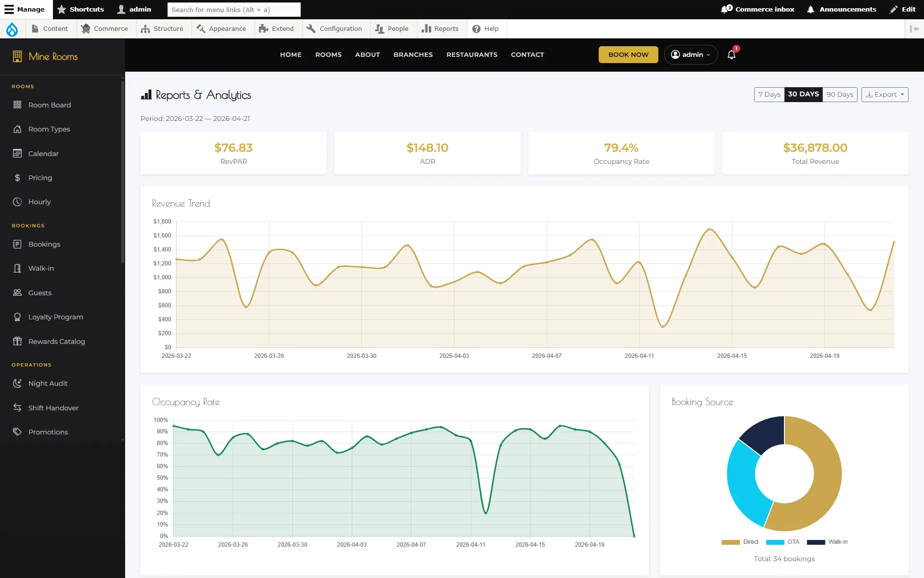Switch period to 7 Days
This screenshot has height=578, width=924.
pos(769,94)
